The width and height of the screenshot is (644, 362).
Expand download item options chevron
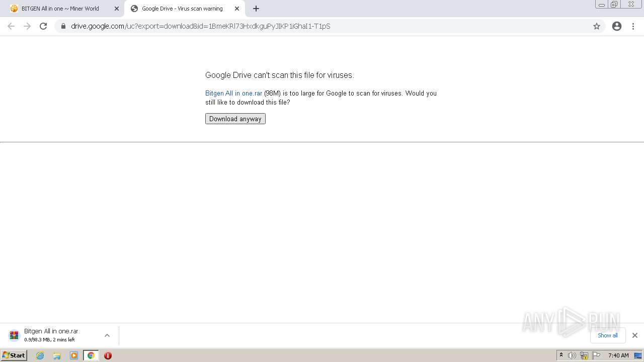(x=107, y=335)
